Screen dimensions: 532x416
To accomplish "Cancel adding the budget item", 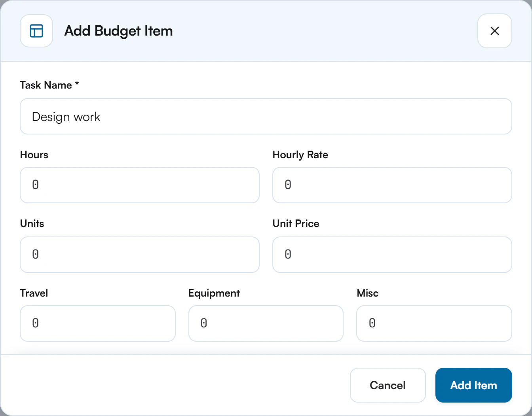I will pyautogui.click(x=388, y=385).
